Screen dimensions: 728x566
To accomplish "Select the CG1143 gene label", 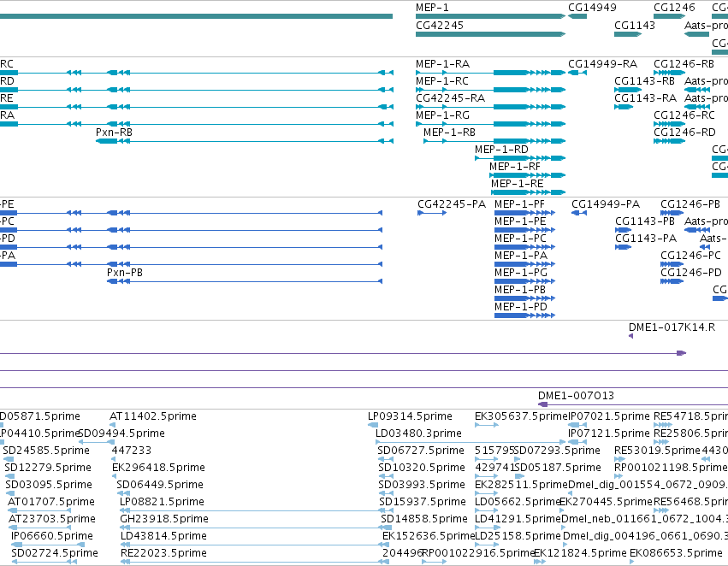I will point(634,25).
